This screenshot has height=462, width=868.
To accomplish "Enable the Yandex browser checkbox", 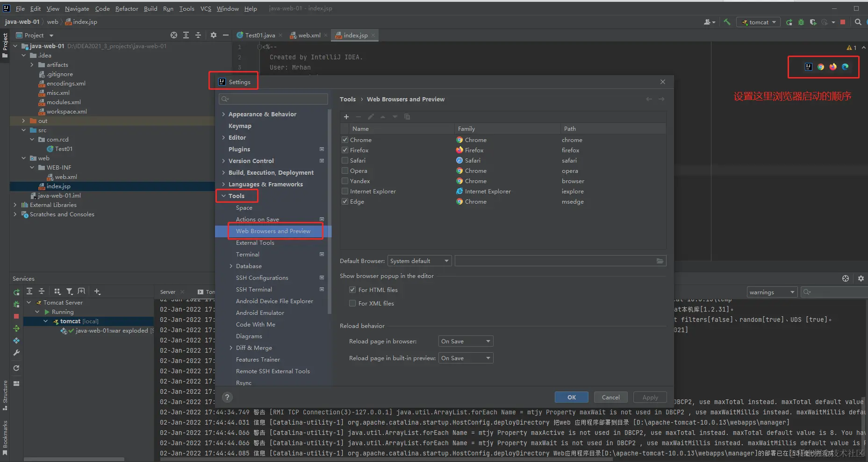I will point(345,181).
